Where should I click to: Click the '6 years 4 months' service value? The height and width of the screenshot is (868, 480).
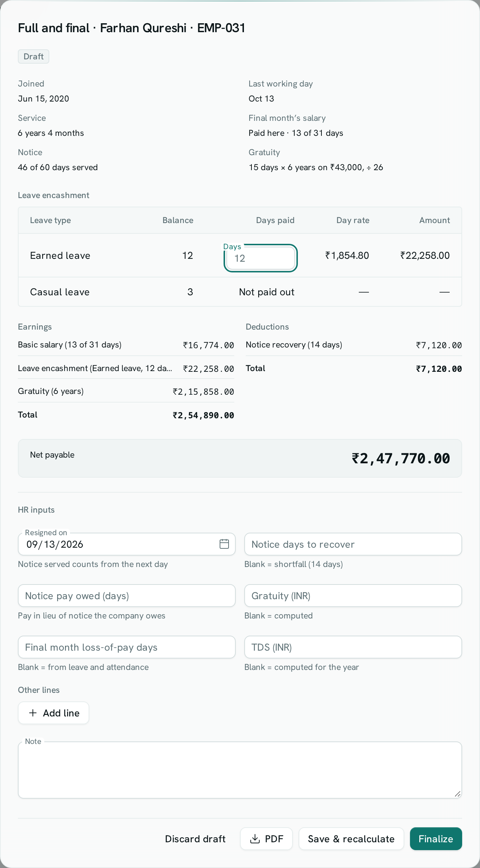click(51, 133)
